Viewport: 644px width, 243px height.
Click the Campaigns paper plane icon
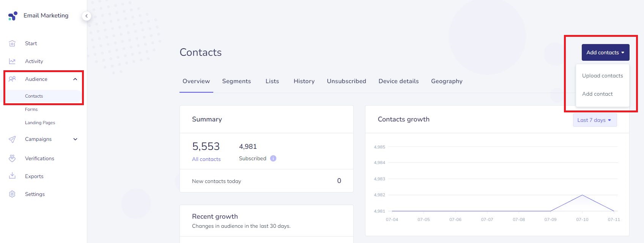click(12, 139)
